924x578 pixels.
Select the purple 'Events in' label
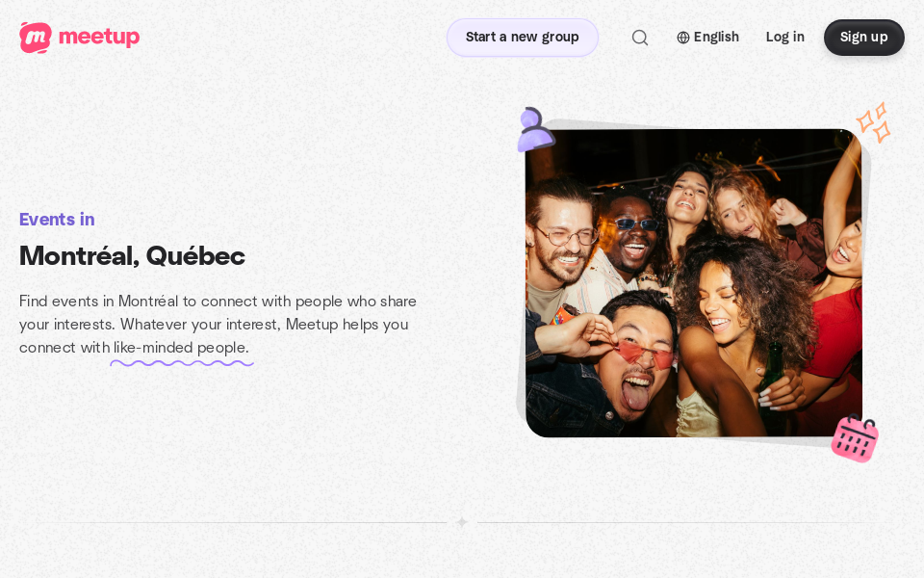click(57, 220)
